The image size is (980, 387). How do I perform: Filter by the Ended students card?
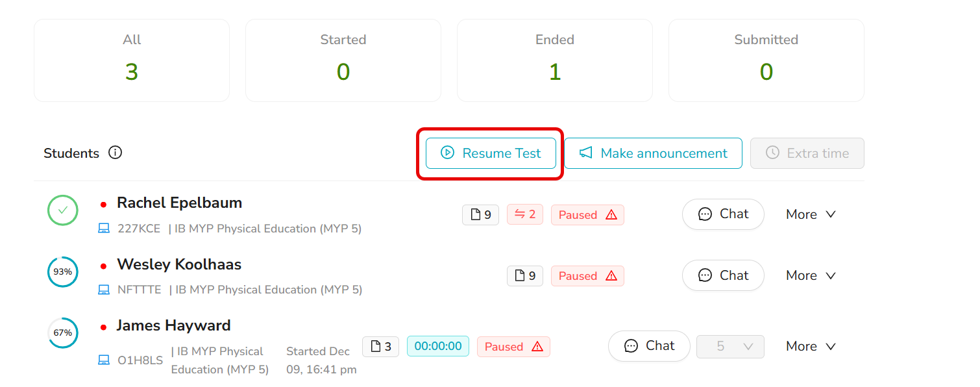(x=555, y=60)
